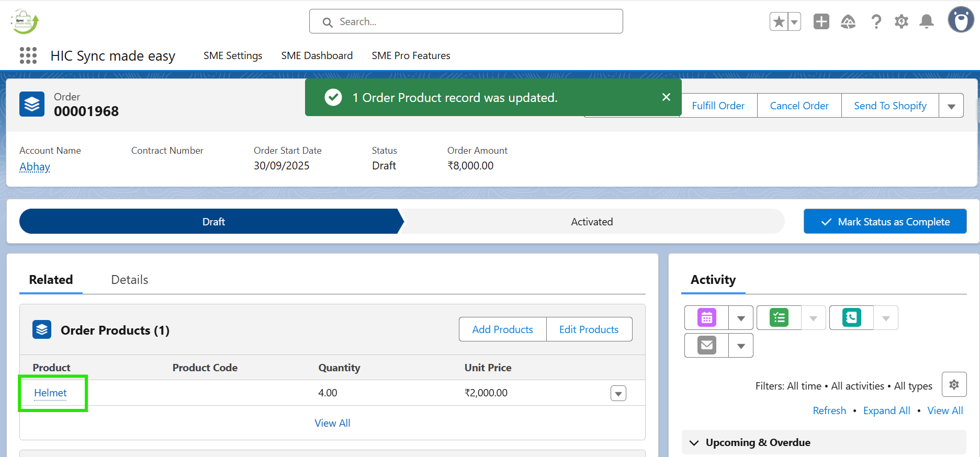This screenshot has width=980, height=457.
Task: Open the Abhay account link
Action: coord(35,167)
